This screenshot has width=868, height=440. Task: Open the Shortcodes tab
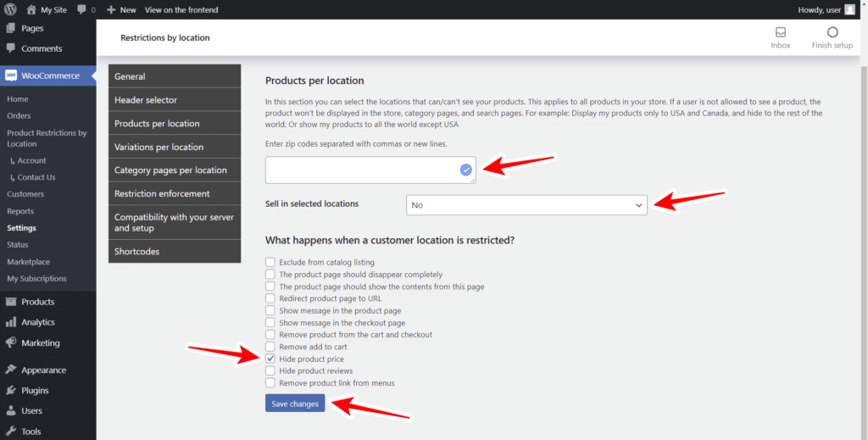tap(175, 251)
